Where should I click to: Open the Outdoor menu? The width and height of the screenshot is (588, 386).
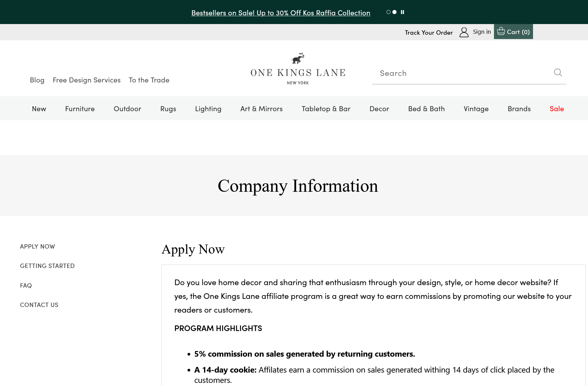[x=127, y=109]
